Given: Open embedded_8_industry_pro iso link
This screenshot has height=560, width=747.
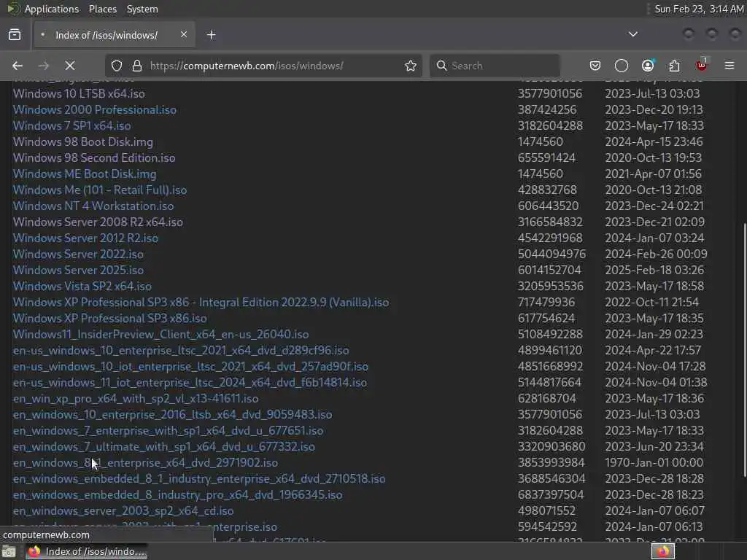Looking at the screenshot, I should (x=178, y=495).
